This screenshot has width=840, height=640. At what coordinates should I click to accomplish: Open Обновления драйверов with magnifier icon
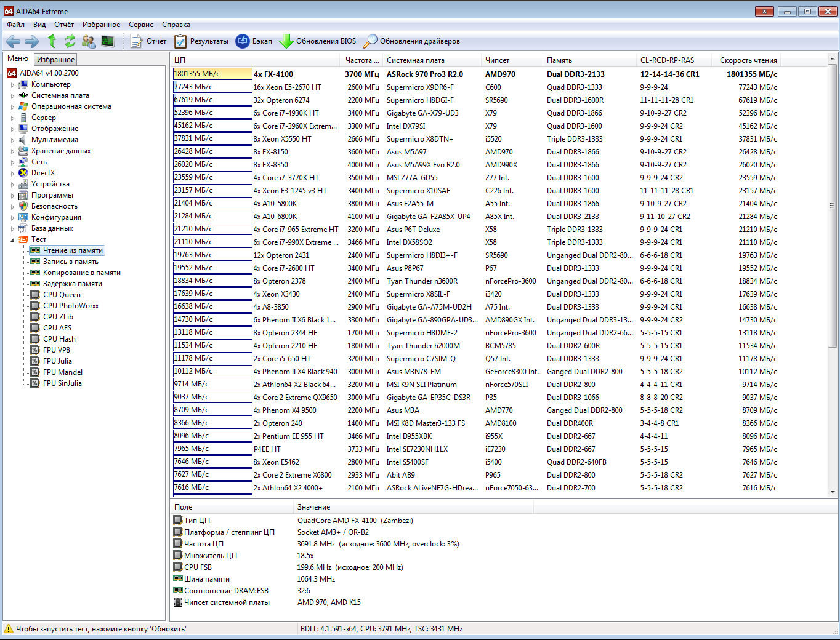370,41
